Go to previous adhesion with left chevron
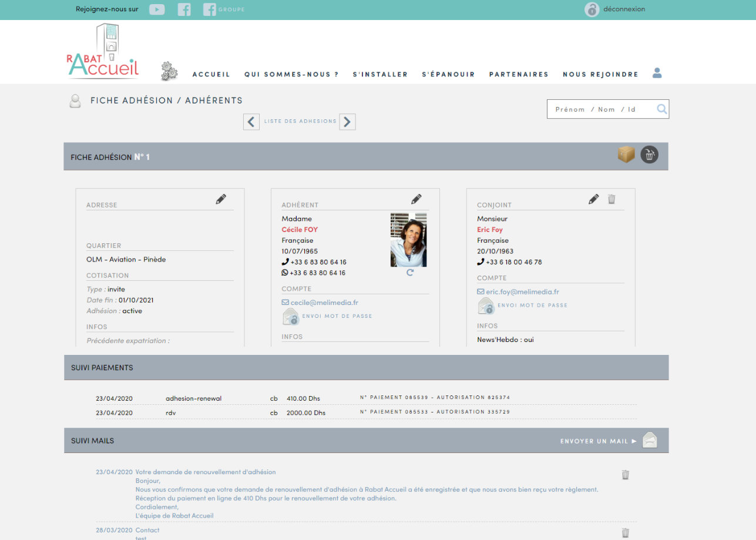The image size is (756, 540). click(x=251, y=122)
